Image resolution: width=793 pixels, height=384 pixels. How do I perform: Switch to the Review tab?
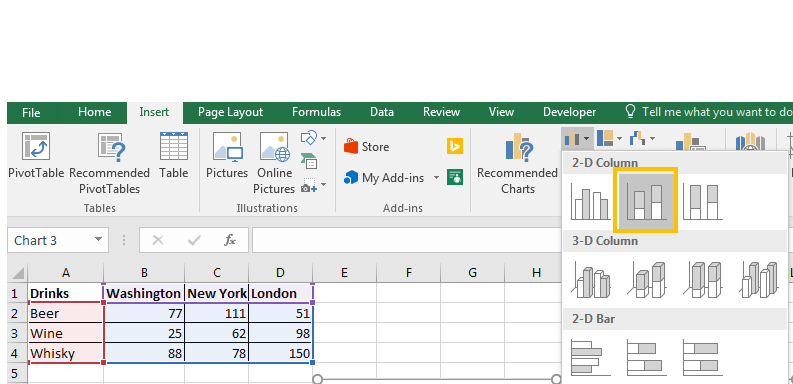[x=442, y=112]
